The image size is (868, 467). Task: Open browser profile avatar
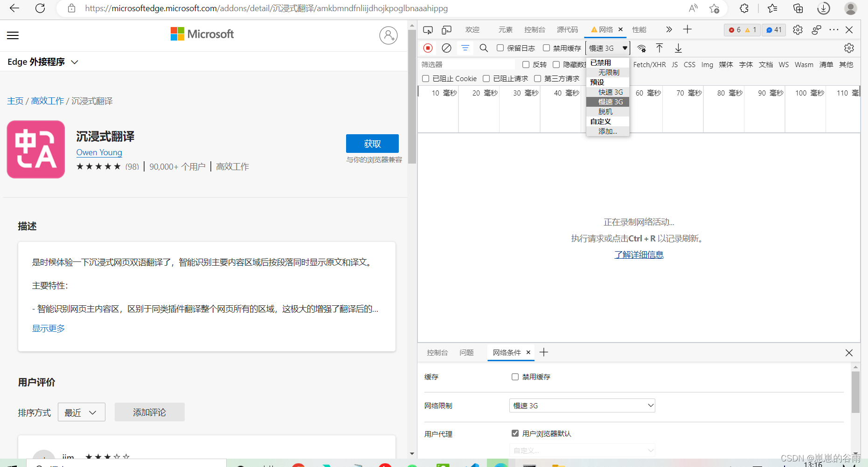(x=851, y=8)
